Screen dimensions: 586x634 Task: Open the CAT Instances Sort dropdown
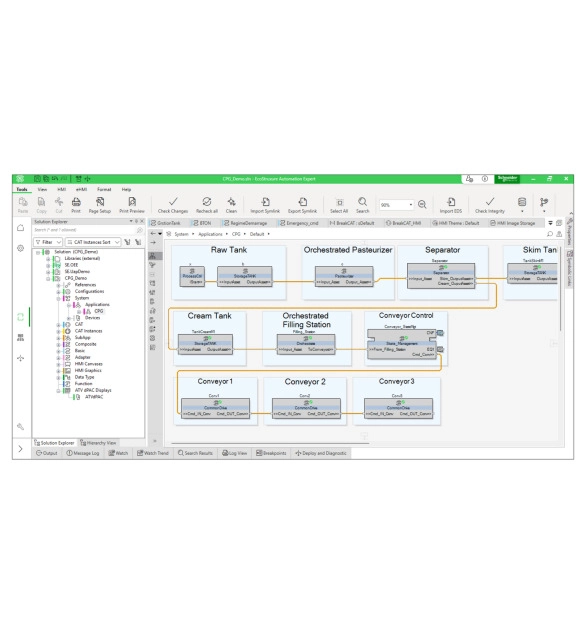click(x=93, y=242)
